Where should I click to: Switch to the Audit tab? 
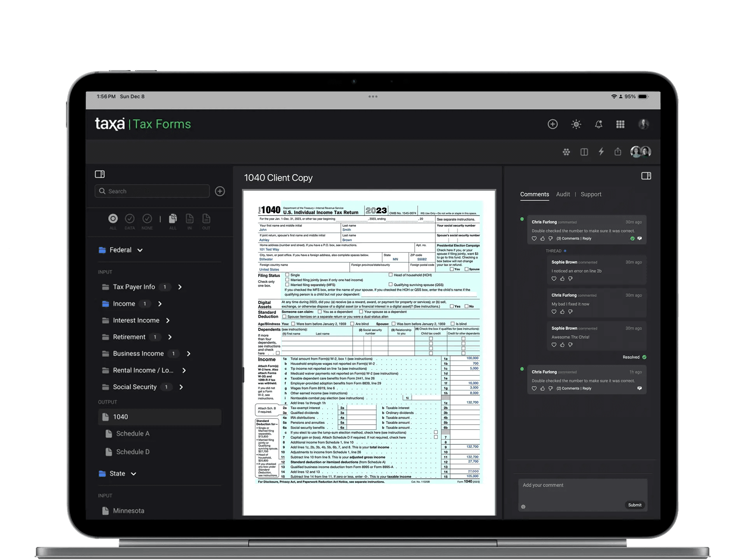point(563,194)
